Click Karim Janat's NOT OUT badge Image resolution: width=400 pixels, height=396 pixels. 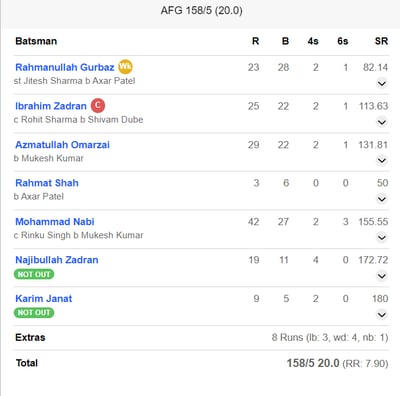pyautogui.click(x=34, y=313)
